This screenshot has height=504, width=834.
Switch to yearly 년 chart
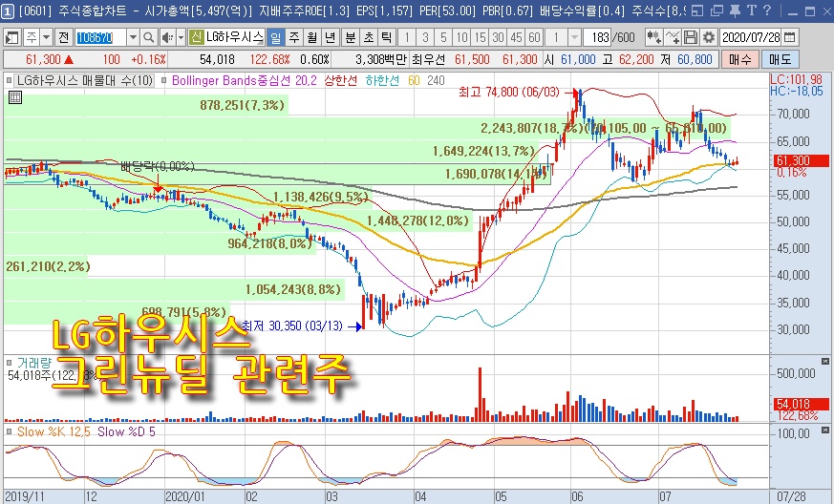coord(330,38)
